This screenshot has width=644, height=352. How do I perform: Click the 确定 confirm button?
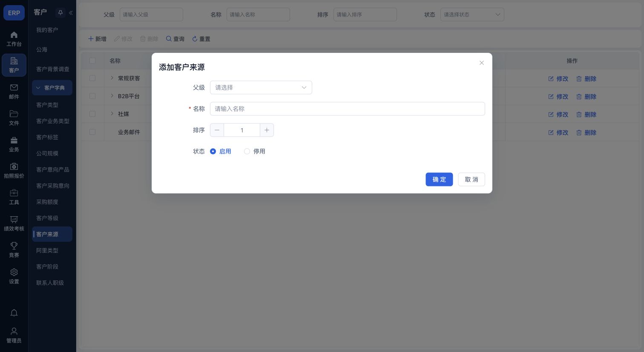(439, 179)
